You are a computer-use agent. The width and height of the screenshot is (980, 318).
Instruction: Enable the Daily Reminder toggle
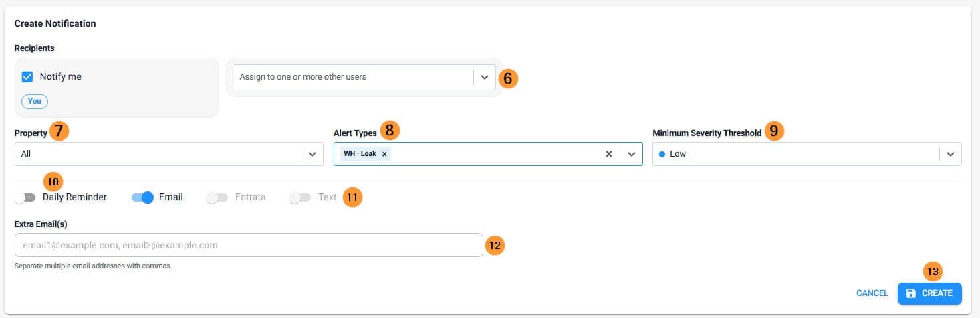tap(25, 197)
